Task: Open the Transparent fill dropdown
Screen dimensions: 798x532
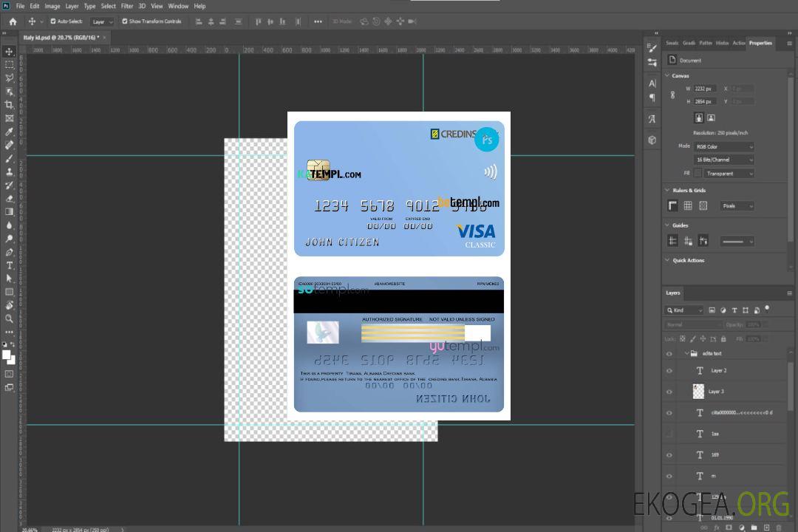Action: [x=729, y=174]
